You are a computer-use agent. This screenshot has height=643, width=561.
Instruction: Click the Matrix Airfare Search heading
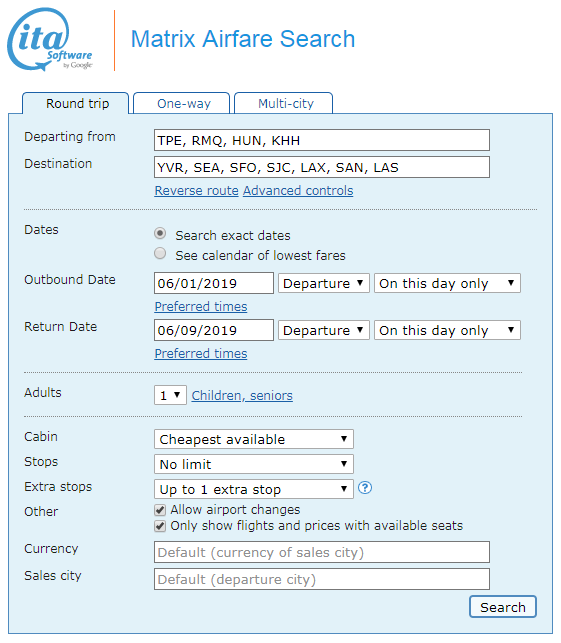[x=243, y=39]
